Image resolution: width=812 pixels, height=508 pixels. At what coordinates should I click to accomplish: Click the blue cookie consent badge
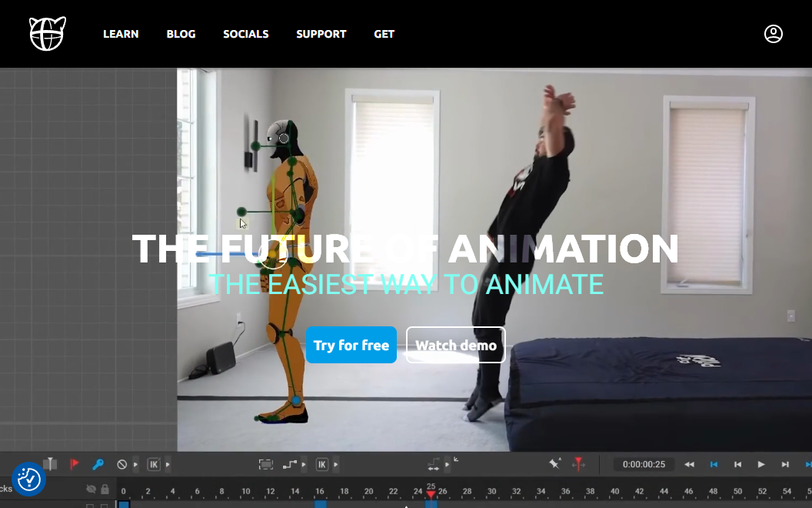click(29, 480)
